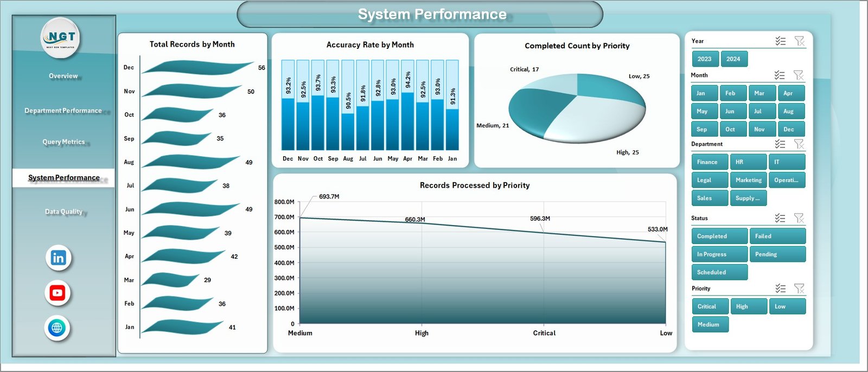Viewport: 868px width, 372px height.
Task: Toggle multi-select on Department slicer
Action: (780, 144)
